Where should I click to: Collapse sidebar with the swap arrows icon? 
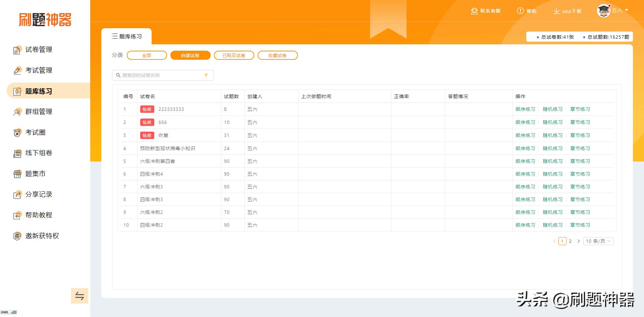(x=79, y=296)
